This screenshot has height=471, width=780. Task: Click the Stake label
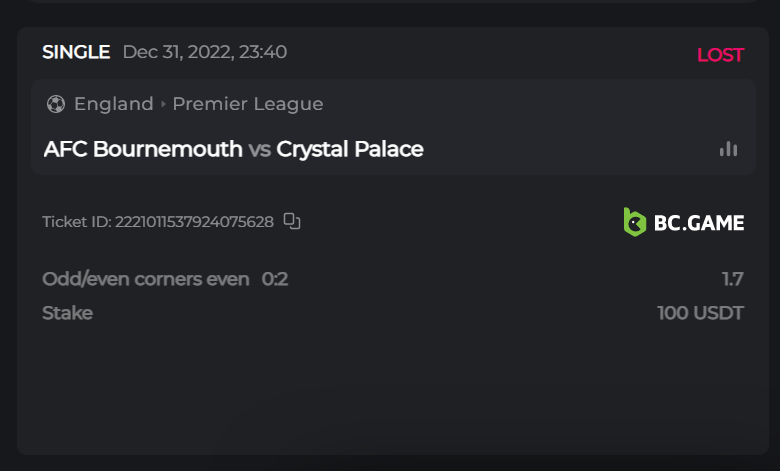(x=67, y=313)
